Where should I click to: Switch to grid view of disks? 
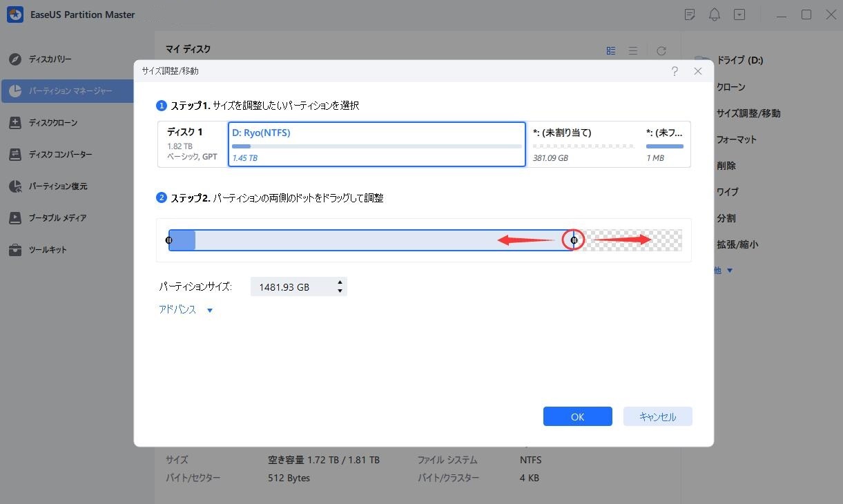coord(610,50)
